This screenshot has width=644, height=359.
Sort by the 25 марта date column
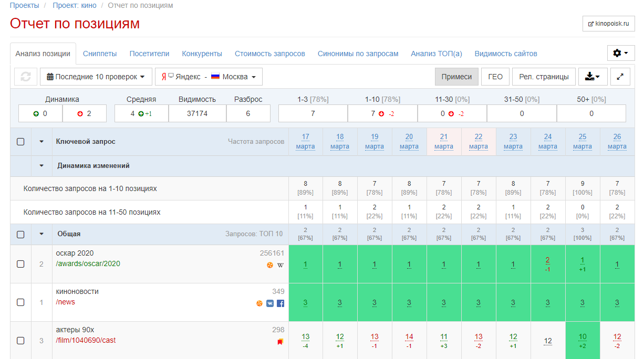pyautogui.click(x=582, y=141)
